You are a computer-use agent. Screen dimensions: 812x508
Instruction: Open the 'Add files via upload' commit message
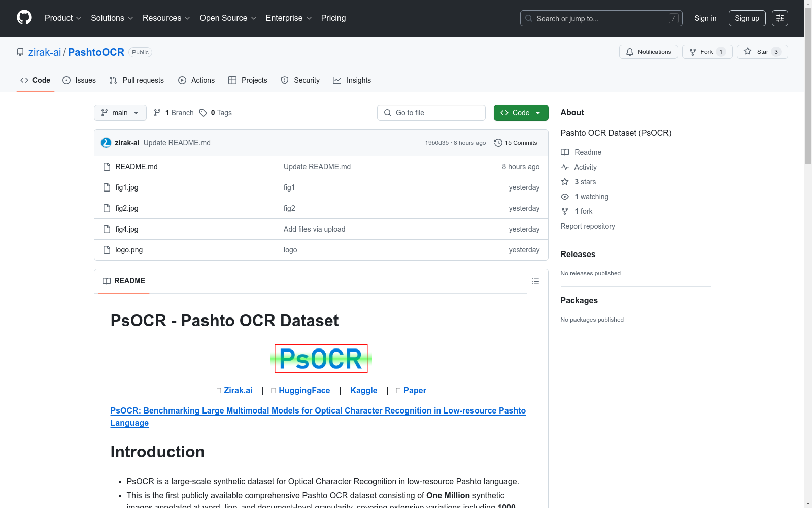[315, 229]
